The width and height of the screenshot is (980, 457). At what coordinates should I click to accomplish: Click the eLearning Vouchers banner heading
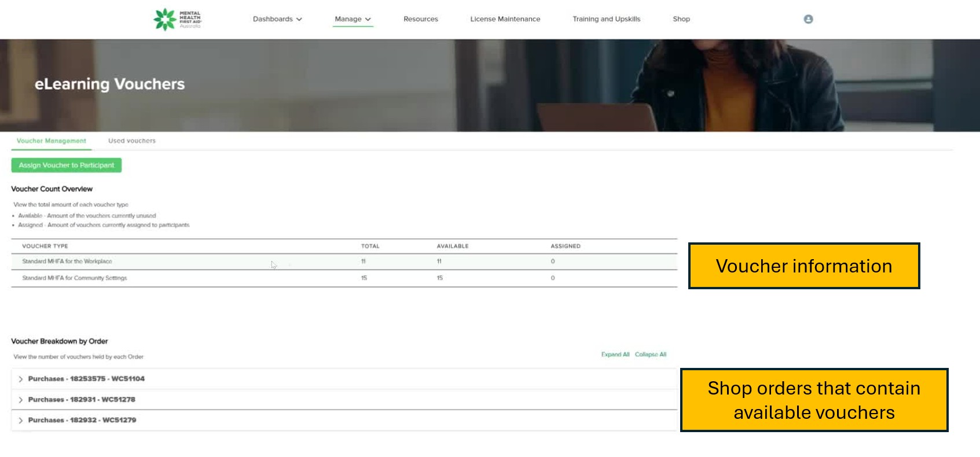point(109,84)
